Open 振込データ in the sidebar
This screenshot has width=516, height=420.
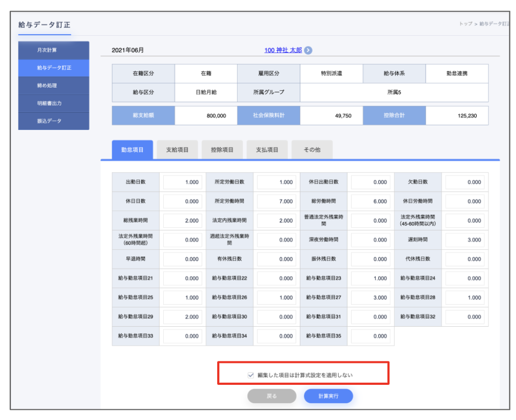pos(54,121)
